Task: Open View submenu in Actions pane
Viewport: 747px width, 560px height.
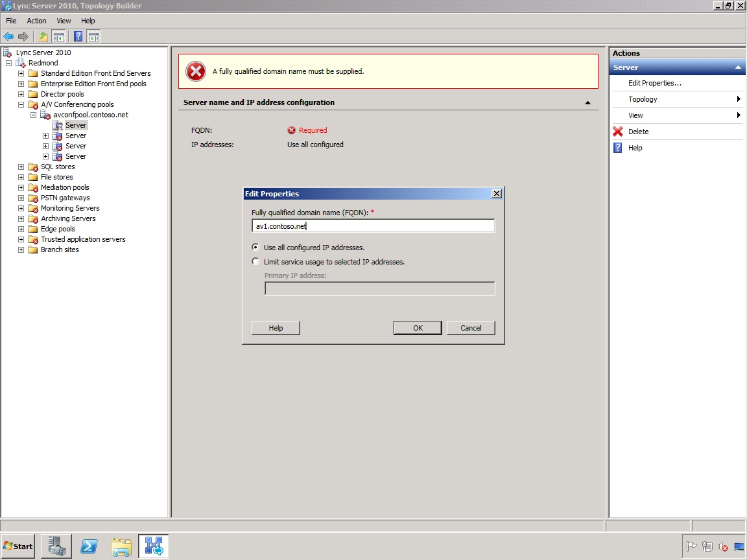Action: 676,115
